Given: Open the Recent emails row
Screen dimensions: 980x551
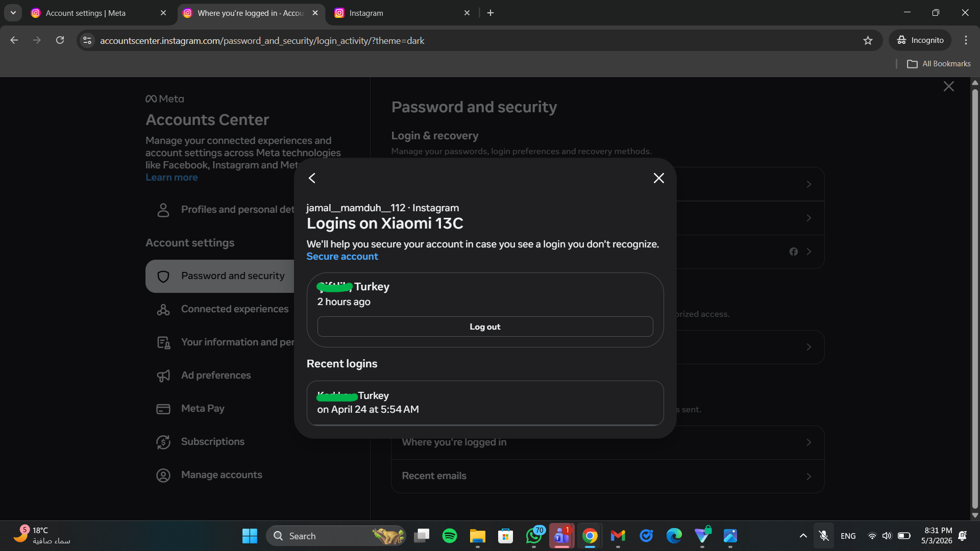Looking at the screenshot, I should (607, 476).
